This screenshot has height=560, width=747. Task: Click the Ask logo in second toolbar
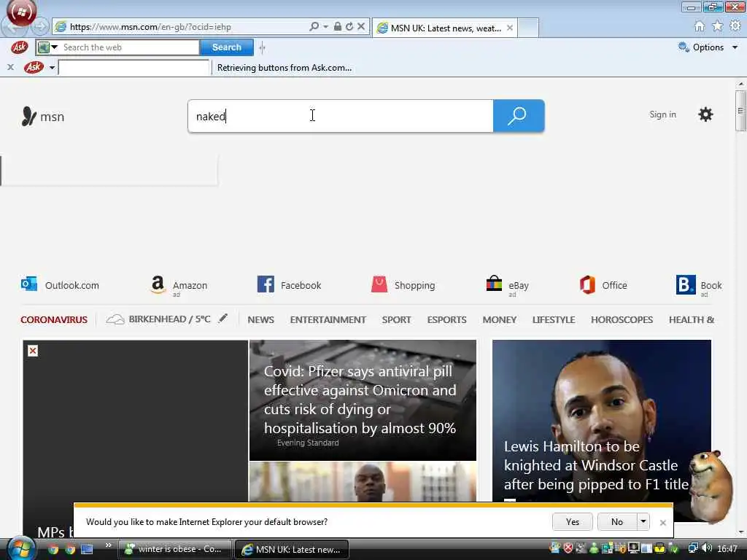pyautogui.click(x=34, y=67)
